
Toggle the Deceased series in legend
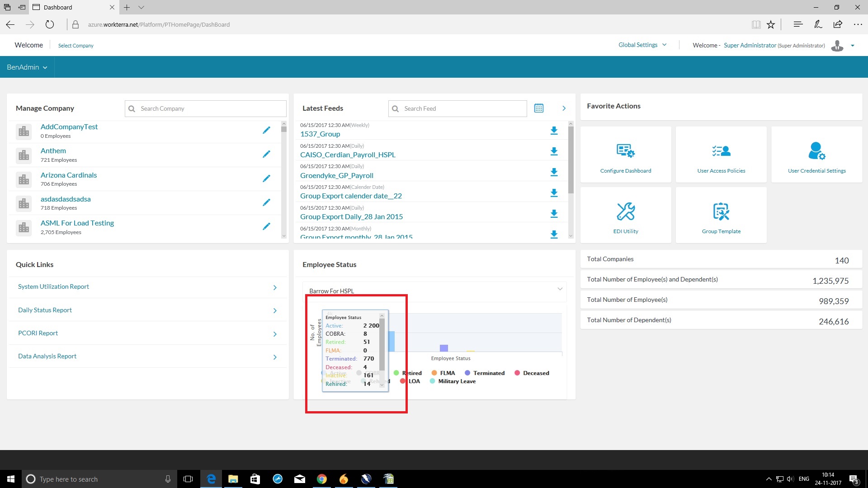536,373
